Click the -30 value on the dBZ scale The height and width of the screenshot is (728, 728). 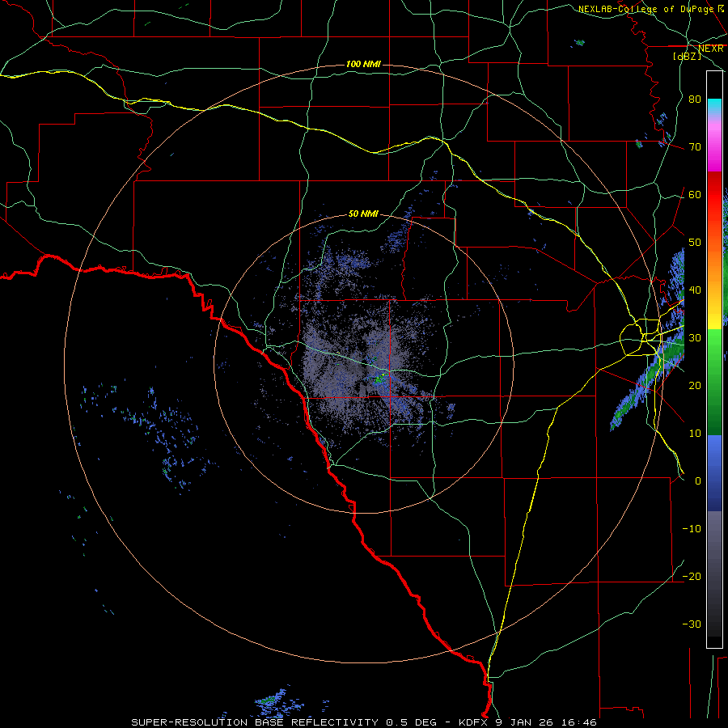tap(692, 624)
